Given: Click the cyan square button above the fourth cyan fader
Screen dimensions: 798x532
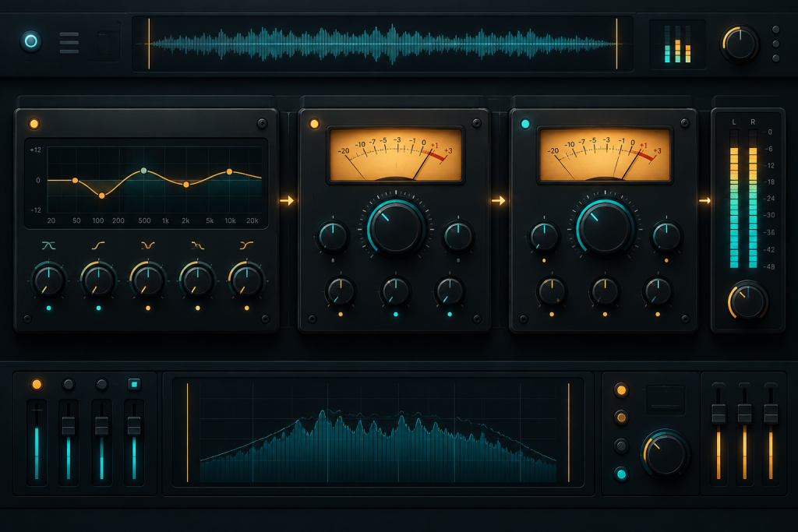Looking at the screenshot, I should coord(134,384).
